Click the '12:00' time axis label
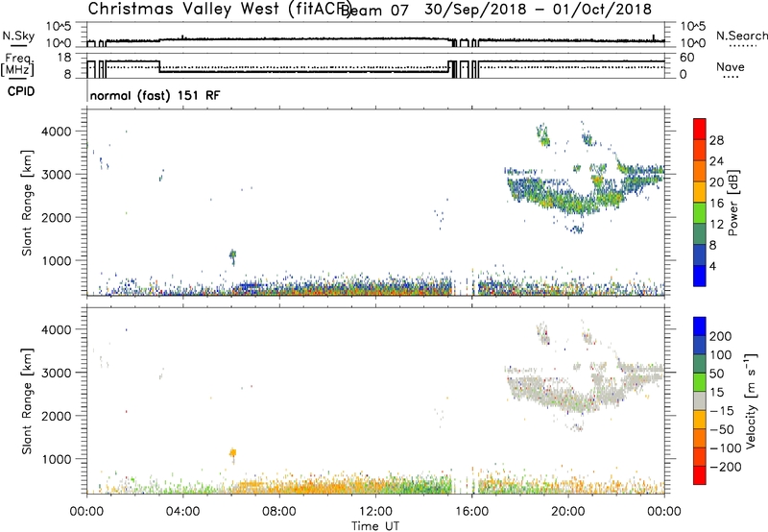 [375, 512]
